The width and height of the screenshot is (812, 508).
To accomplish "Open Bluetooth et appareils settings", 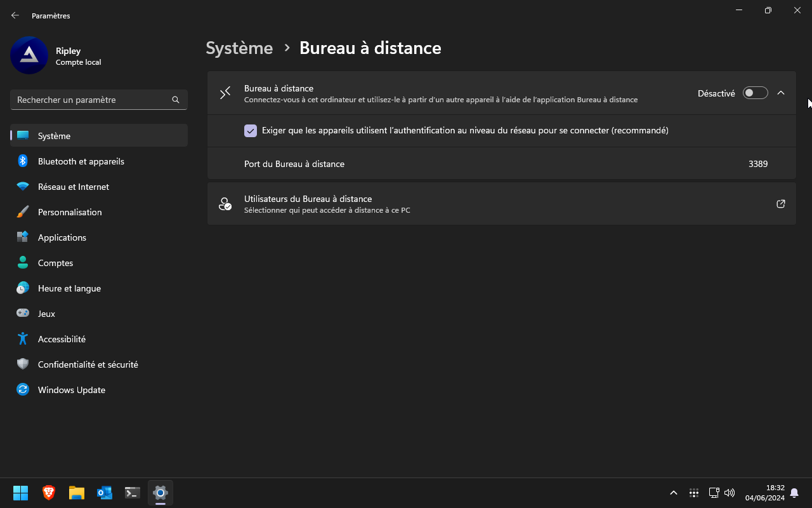I will (99, 161).
